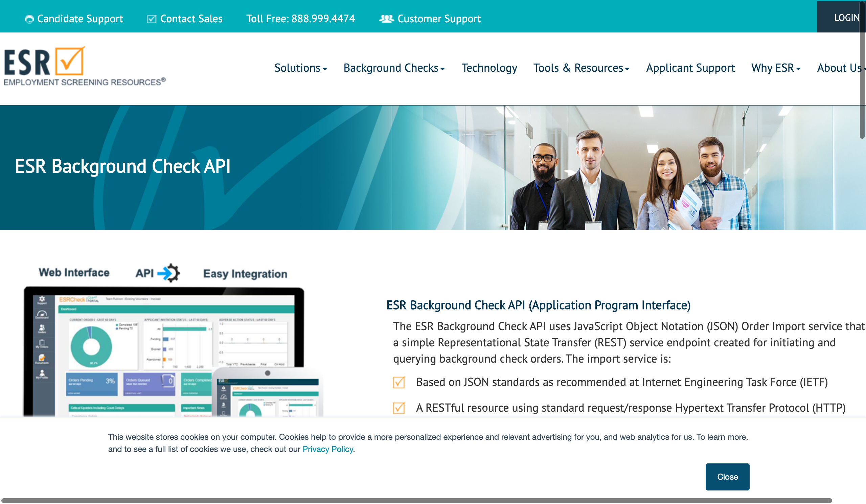Expand the Why ESR dropdown
This screenshot has width=866, height=504.
point(776,68)
